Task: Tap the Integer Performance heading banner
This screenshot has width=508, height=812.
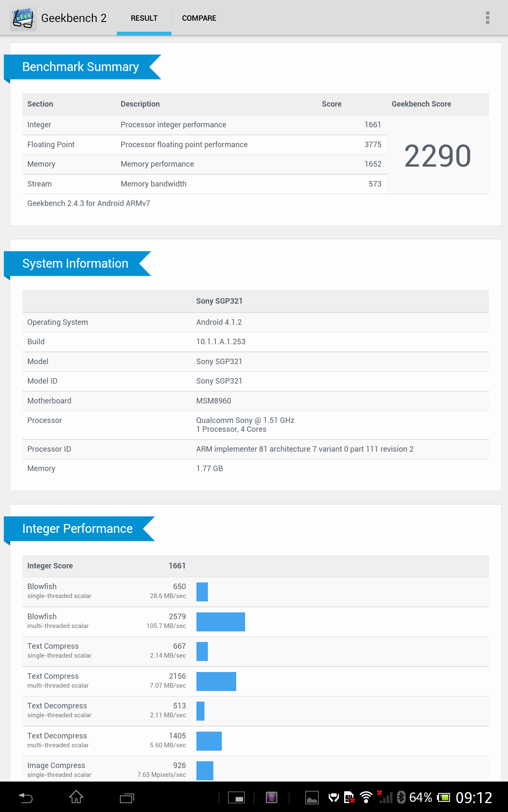Action: (x=77, y=529)
